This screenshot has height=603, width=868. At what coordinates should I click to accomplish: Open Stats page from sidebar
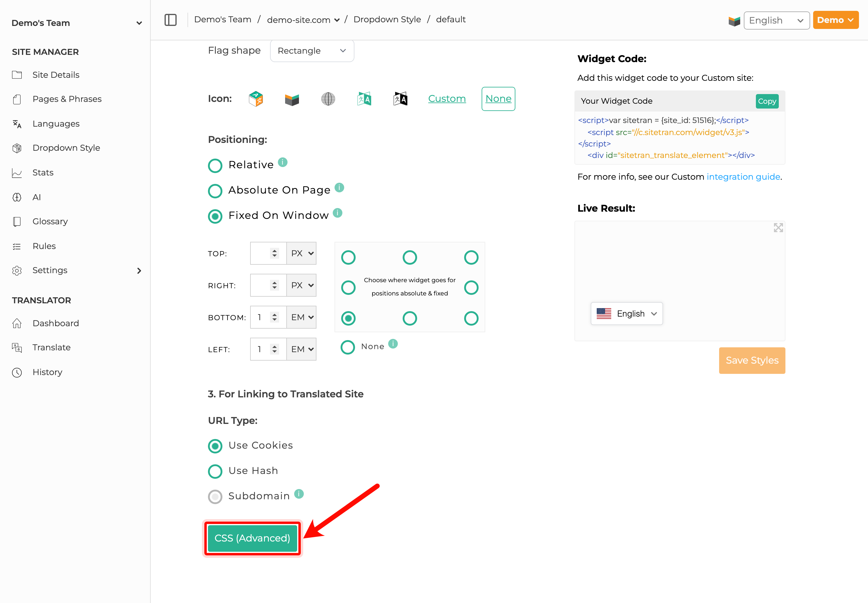43,173
